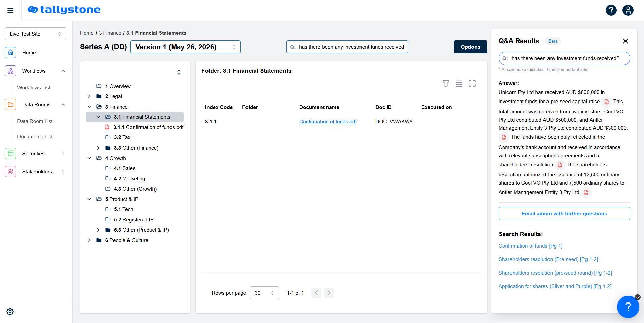Click PDF citation icon after 'Entity 3 Pty Ltd.'
This screenshot has height=323, width=644.
(586, 193)
